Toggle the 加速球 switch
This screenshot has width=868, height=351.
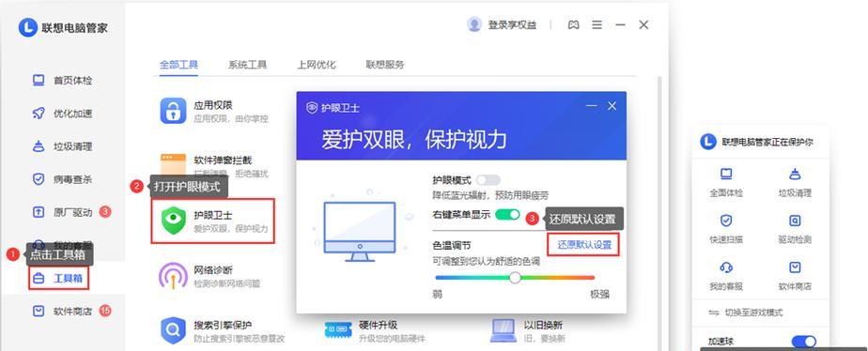(x=804, y=342)
